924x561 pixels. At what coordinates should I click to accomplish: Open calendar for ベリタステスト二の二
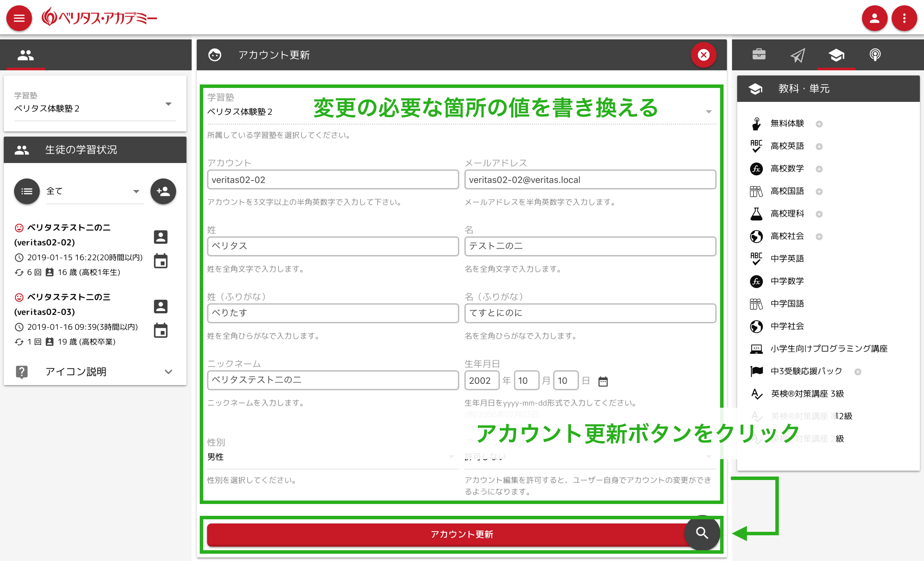click(x=160, y=261)
